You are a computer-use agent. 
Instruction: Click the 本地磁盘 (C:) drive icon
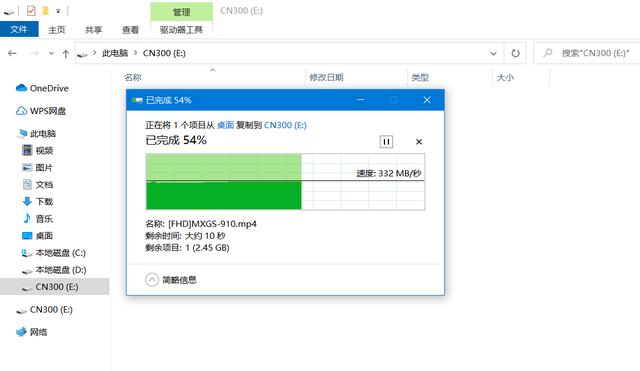coord(27,253)
